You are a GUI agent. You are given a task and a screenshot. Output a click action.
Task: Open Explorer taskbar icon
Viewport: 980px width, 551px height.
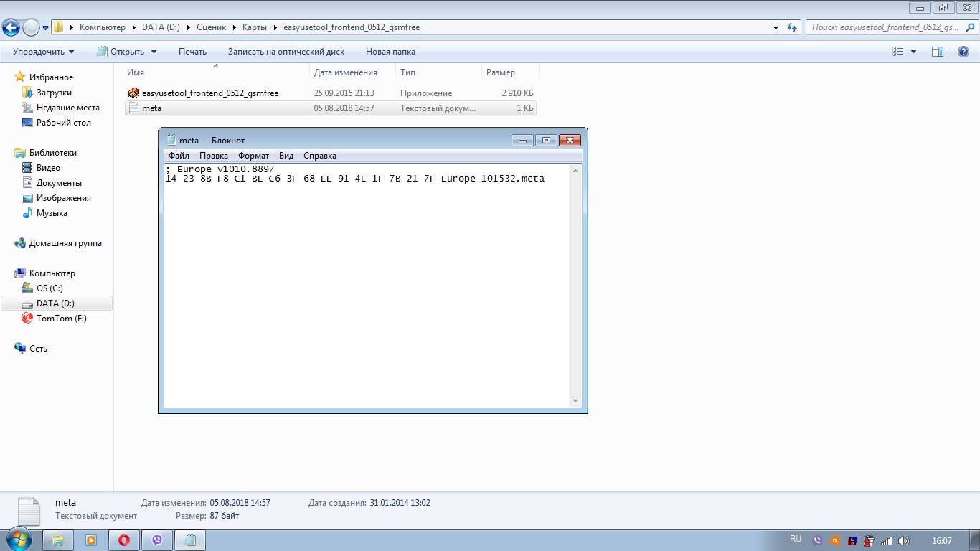click(x=59, y=540)
